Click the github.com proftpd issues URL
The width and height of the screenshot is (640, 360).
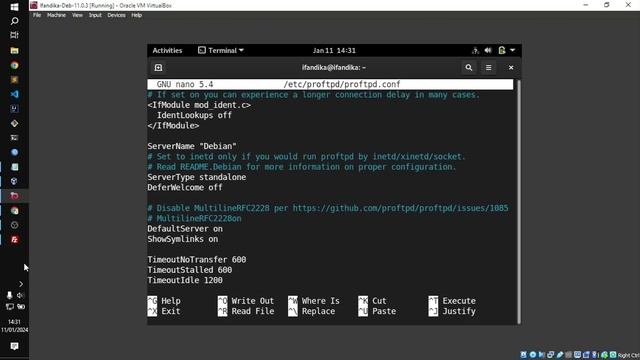[400, 208]
